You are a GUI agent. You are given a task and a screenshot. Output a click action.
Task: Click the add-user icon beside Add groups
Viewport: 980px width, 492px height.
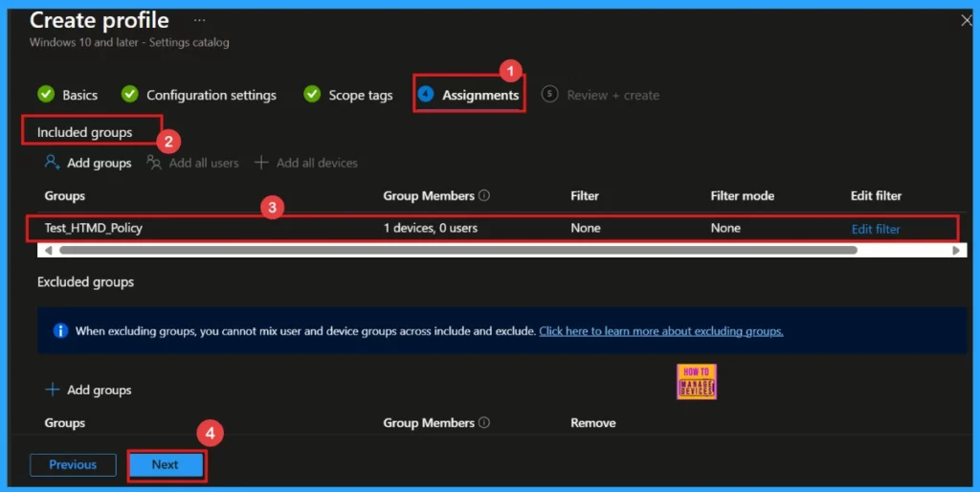pos(52,163)
